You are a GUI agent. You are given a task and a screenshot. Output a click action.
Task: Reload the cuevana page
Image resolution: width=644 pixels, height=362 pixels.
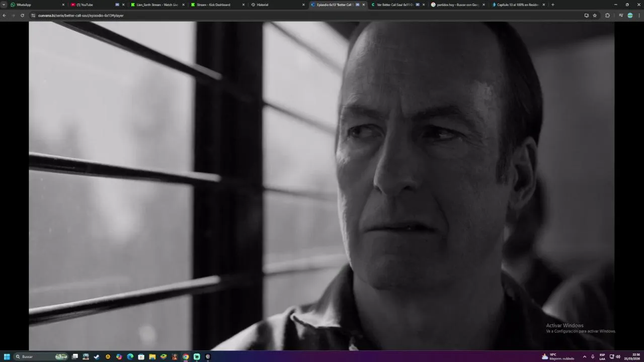pos(22,16)
